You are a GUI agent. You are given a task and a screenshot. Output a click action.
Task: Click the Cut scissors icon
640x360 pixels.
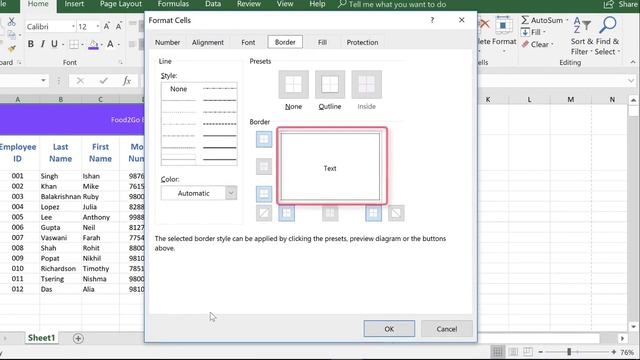tap(11, 22)
